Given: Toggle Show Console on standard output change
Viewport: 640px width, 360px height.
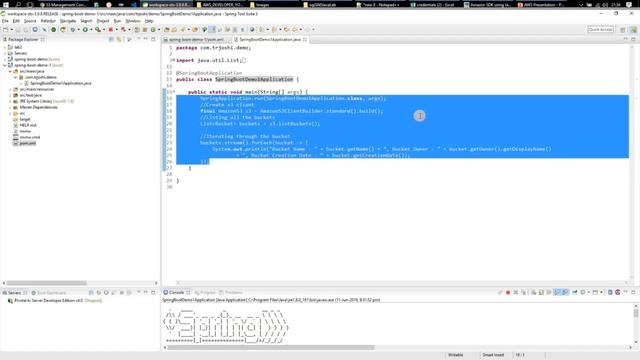Looking at the screenshot, I should point(557,292).
